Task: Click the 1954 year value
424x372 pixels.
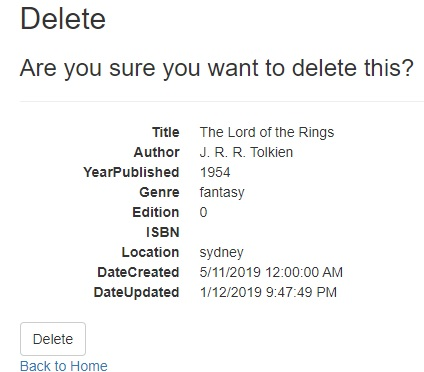Action: point(215,172)
